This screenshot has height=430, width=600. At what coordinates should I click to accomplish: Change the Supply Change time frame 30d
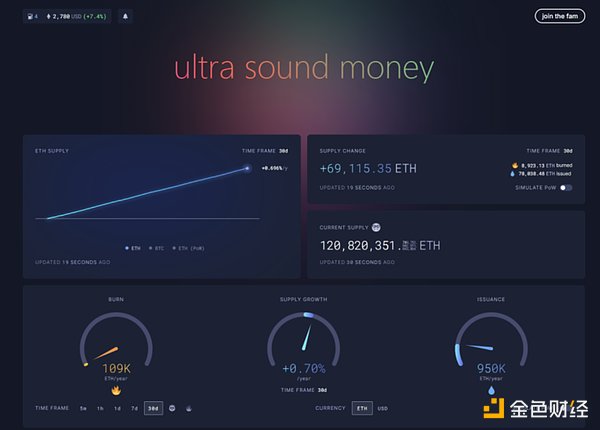tap(568, 151)
